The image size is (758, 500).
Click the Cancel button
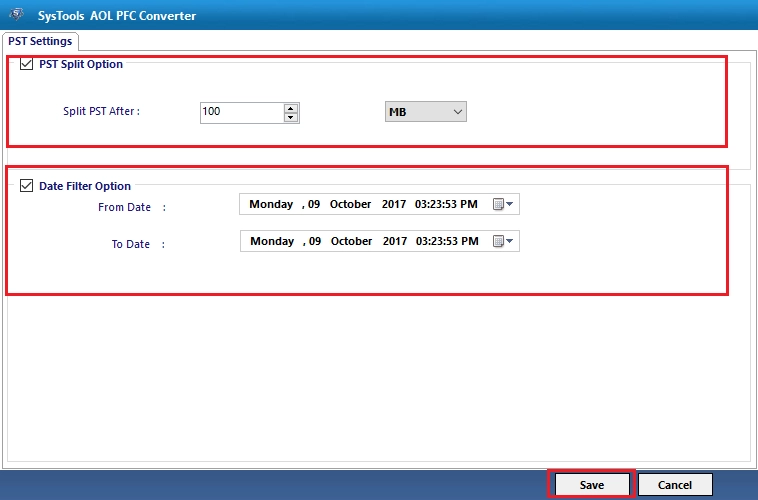coord(675,485)
